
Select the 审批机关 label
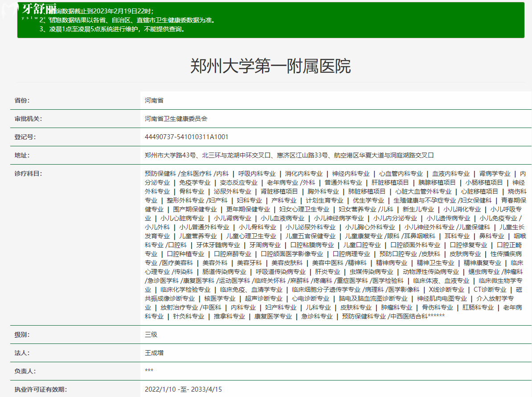pyautogui.click(x=28, y=119)
